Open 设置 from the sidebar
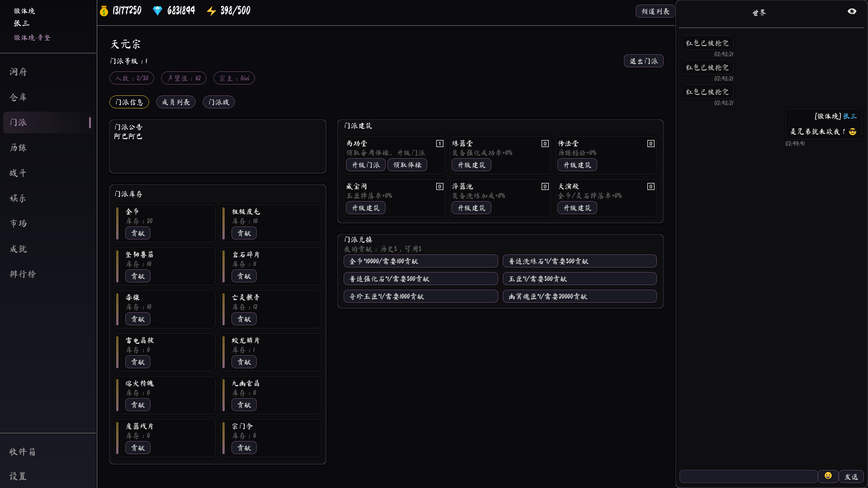Viewport: 868px width, 488px height. point(19,476)
